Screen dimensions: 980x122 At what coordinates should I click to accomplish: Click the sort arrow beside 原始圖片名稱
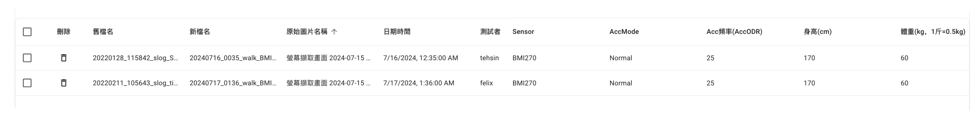pos(334,32)
